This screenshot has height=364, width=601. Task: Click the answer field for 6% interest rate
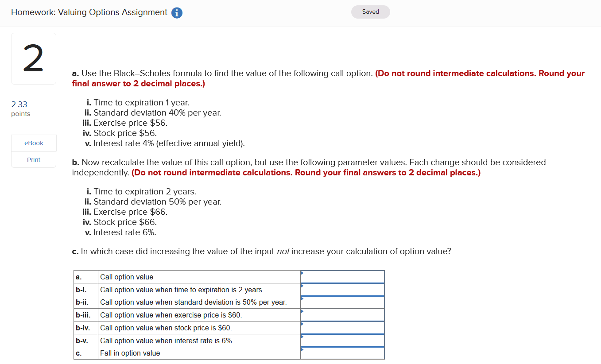(x=343, y=340)
